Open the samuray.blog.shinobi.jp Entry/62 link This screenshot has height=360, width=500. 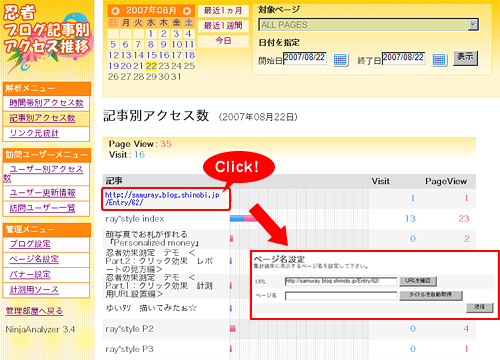[x=162, y=199]
